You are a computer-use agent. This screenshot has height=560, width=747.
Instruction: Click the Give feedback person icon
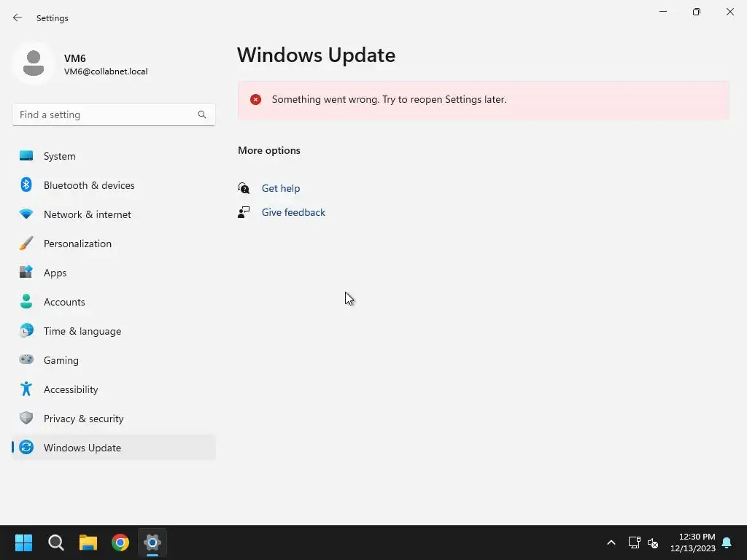click(x=244, y=212)
